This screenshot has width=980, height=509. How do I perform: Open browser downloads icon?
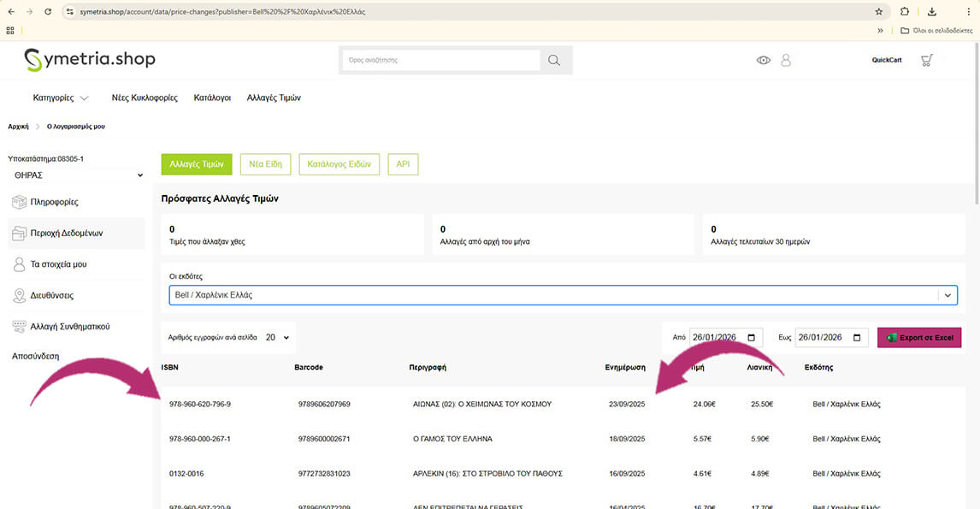pos(932,12)
